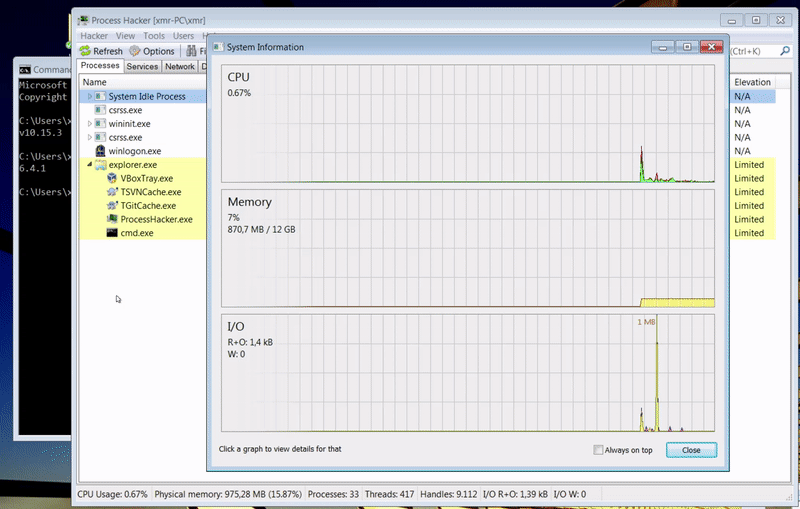
Task: Sort by the Name column header
Action: [143, 82]
